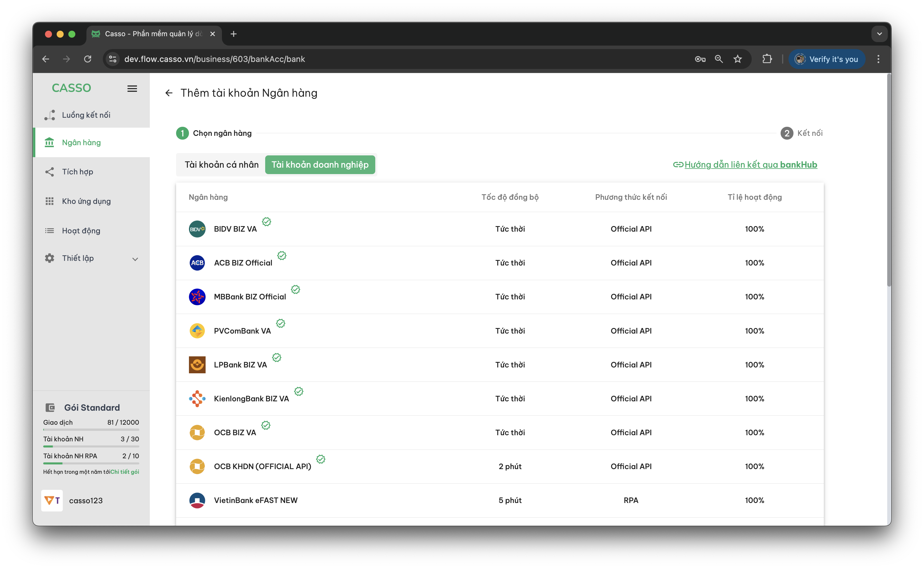Click the Tài khoản NH RPA progress bar

pos(91,463)
